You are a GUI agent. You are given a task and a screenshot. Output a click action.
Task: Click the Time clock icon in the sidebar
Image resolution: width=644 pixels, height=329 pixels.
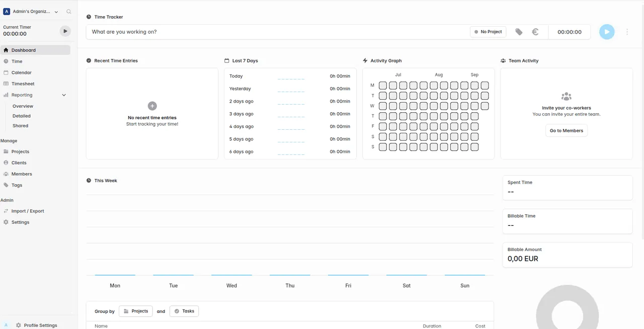pos(6,61)
